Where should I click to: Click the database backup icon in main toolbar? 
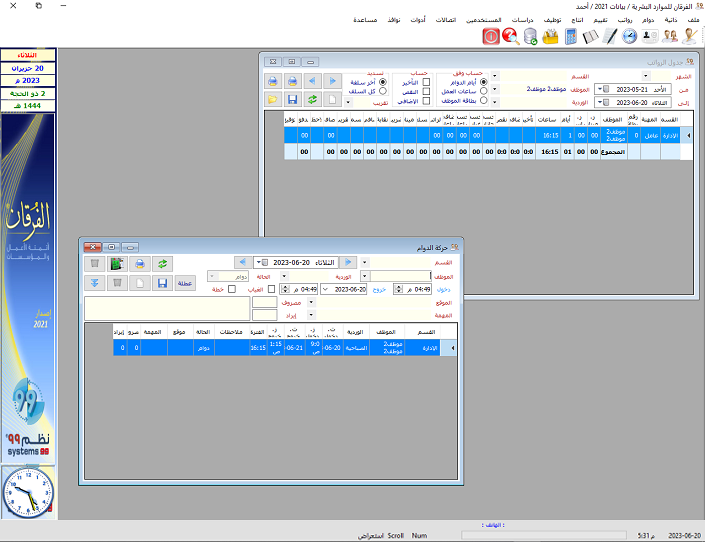tap(530, 36)
